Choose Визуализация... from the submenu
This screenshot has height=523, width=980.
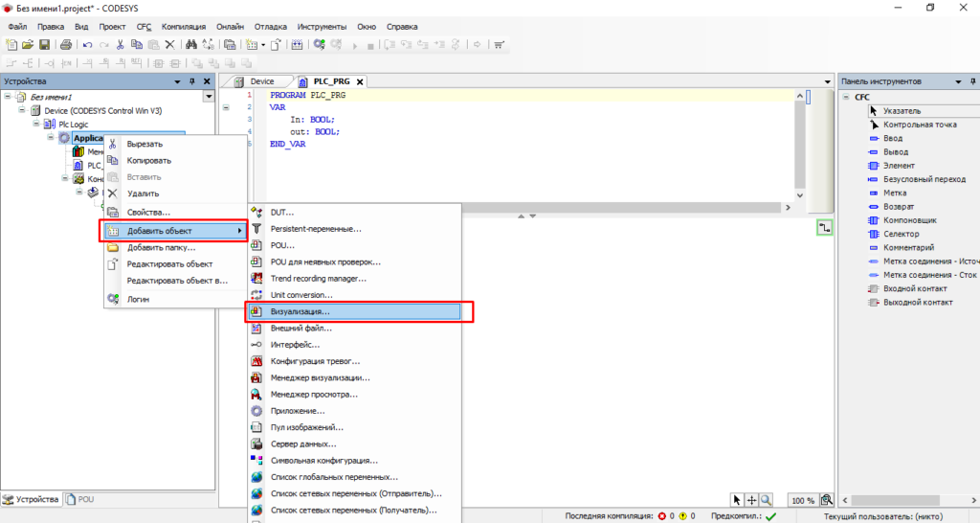(x=300, y=311)
